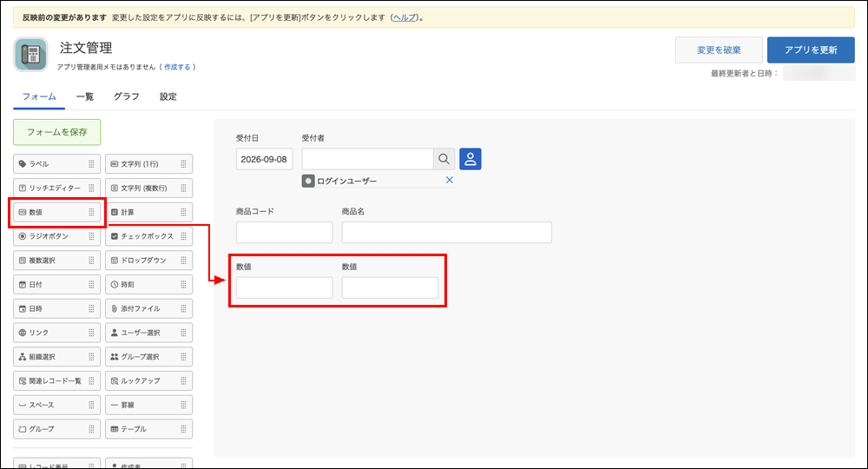Open the 一覧 tab
This screenshot has width=868, height=469.
(x=85, y=96)
